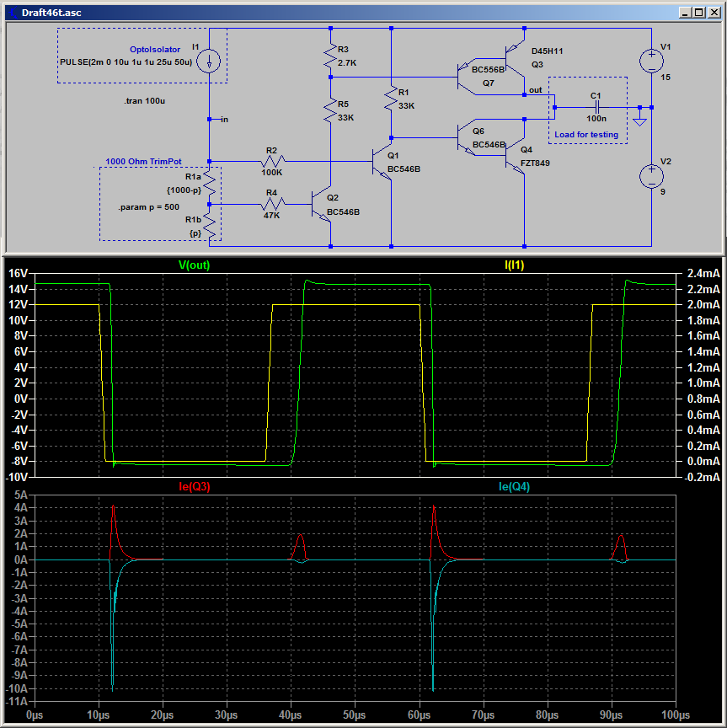The height and width of the screenshot is (728, 727).
Task: Click the 100n value of C1
Action: [x=596, y=119]
